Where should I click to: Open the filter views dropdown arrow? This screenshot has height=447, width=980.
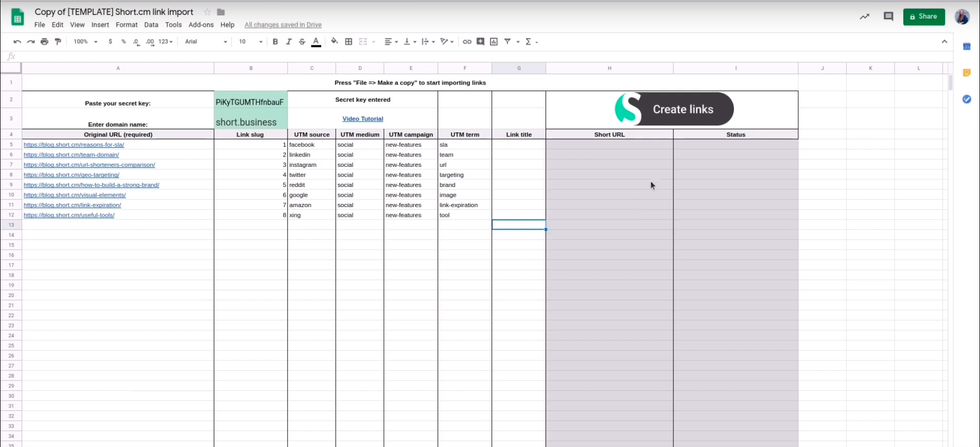[518, 42]
